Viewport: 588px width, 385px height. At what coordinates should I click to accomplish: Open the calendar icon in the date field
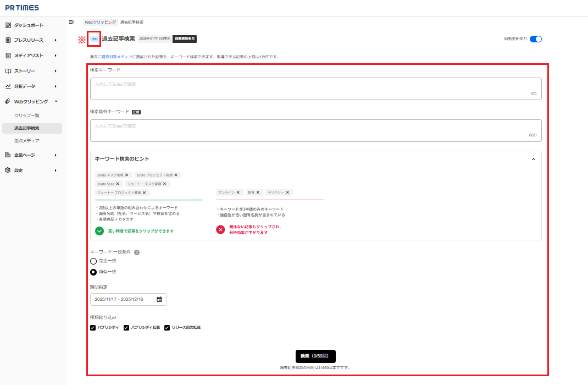[159, 299]
